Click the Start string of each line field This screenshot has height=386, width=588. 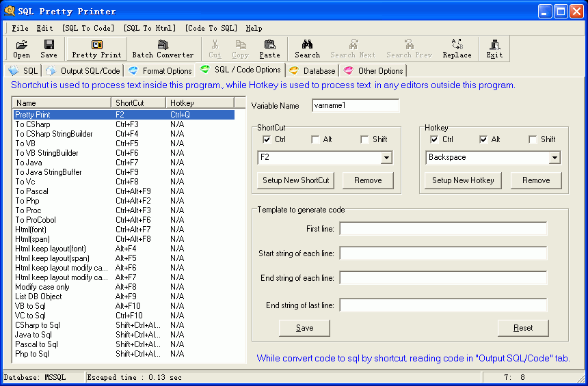coord(443,253)
